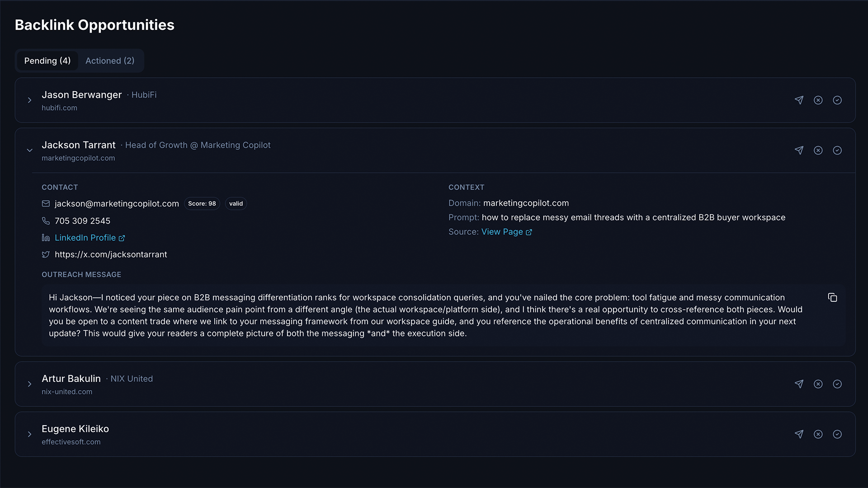Switch to the Actioned (2) tab

tap(110, 61)
